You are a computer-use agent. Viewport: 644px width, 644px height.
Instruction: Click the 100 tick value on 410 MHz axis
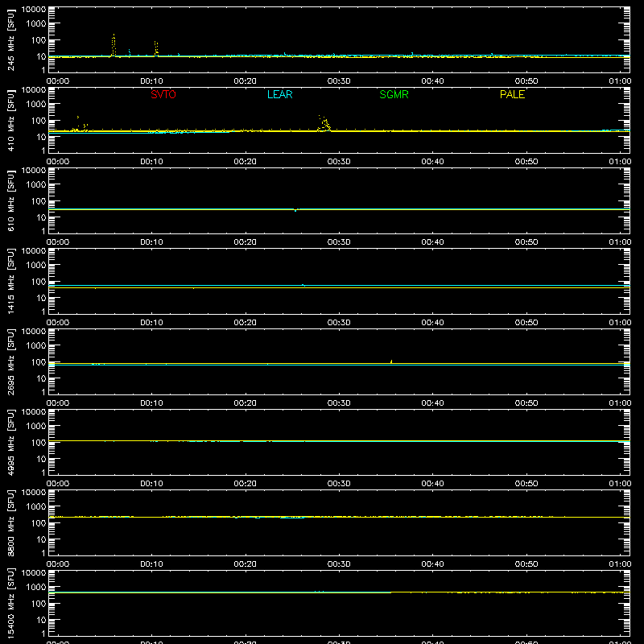tap(39, 121)
